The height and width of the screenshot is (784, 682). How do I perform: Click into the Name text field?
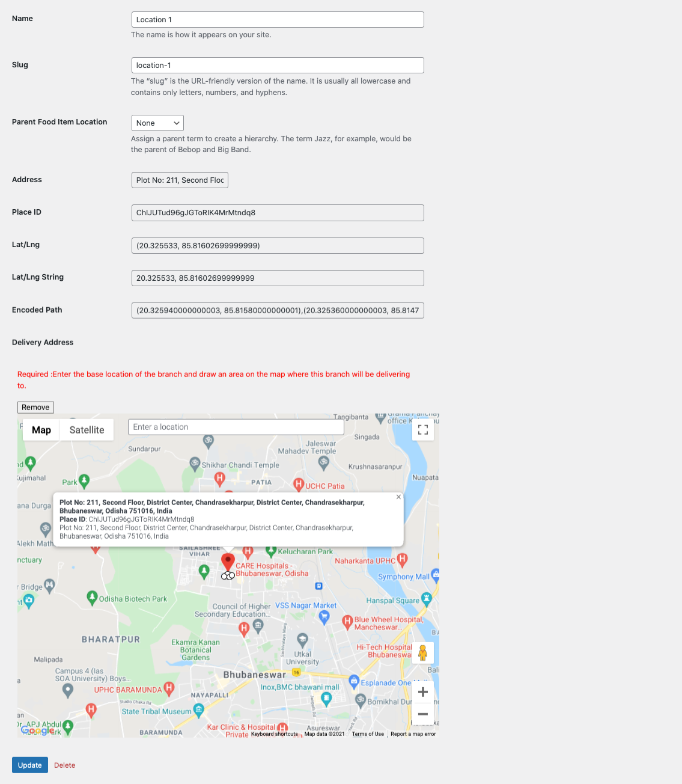coord(277,20)
